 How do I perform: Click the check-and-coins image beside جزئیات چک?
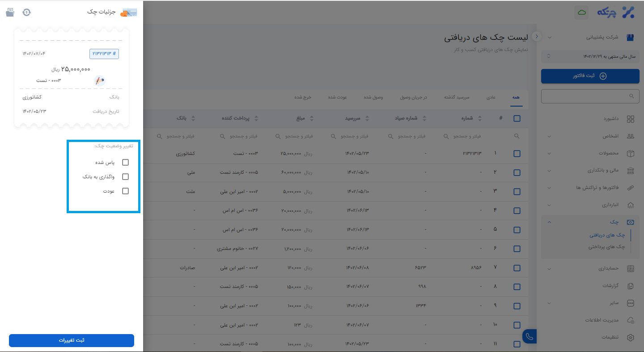pos(129,13)
